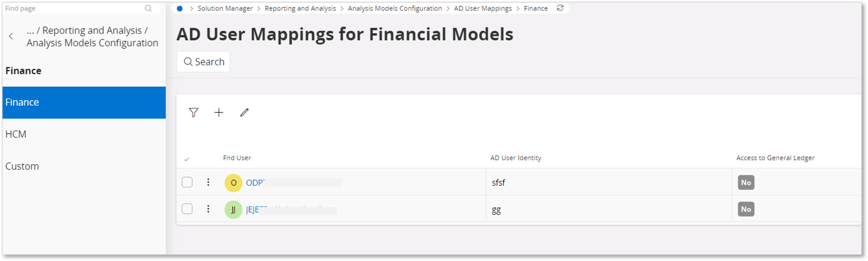Click the green JJ avatar in the second row

tap(233, 209)
